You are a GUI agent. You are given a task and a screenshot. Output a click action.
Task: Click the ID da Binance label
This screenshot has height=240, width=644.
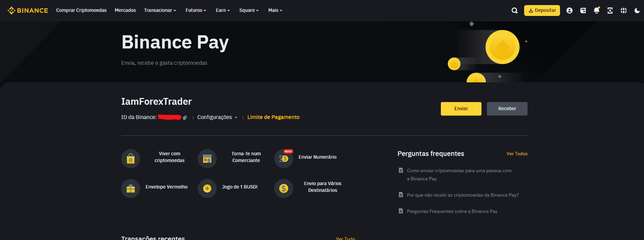(139, 117)
